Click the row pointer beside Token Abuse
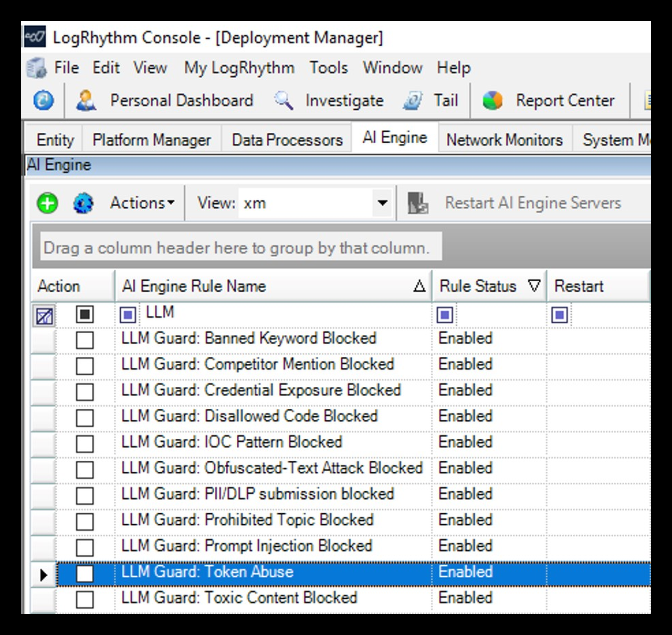Image resolution: width=672 pixels, height=635 pixels. 44,575
